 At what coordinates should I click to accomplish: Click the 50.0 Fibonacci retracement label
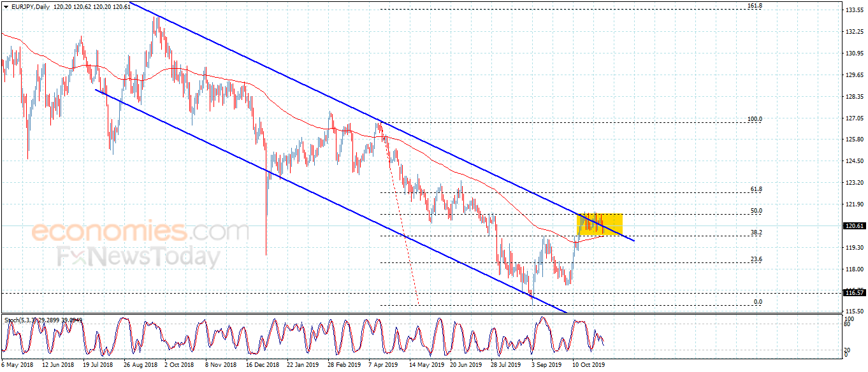[x=756, y=211]
